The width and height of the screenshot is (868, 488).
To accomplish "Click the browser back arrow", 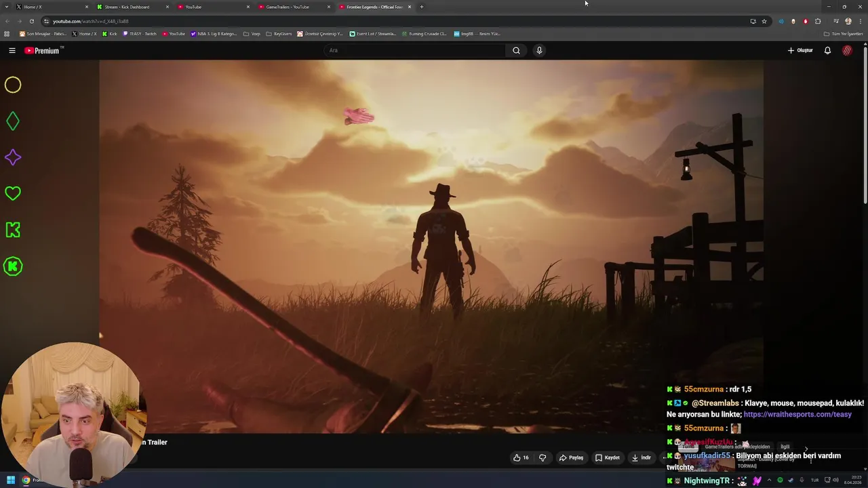I will (7, 21).
